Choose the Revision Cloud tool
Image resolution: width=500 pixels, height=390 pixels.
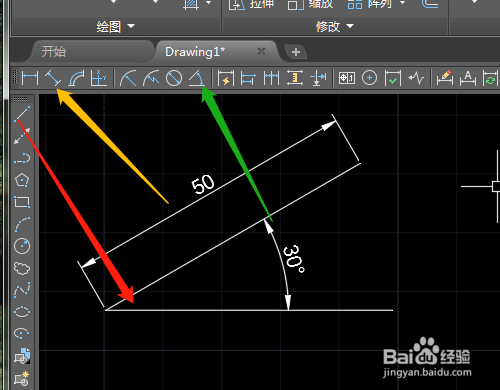click(22, 268)
